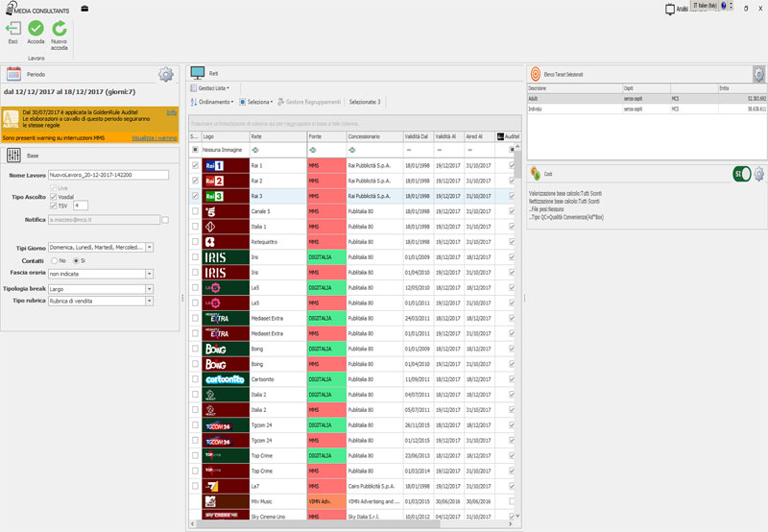This screenshot has width=768, height=532.
Task: Open Periodo settings gear
Action: (x=166, y=74)
